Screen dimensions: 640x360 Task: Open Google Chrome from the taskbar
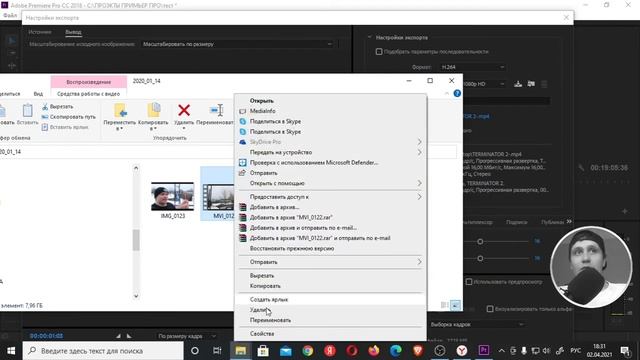[x=308, y=351]
